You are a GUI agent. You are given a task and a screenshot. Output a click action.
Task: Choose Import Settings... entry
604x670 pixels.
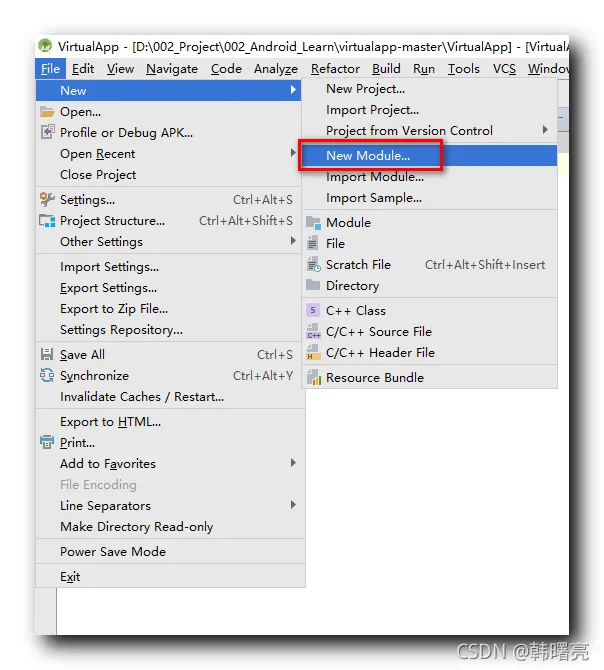pos(169,267)
